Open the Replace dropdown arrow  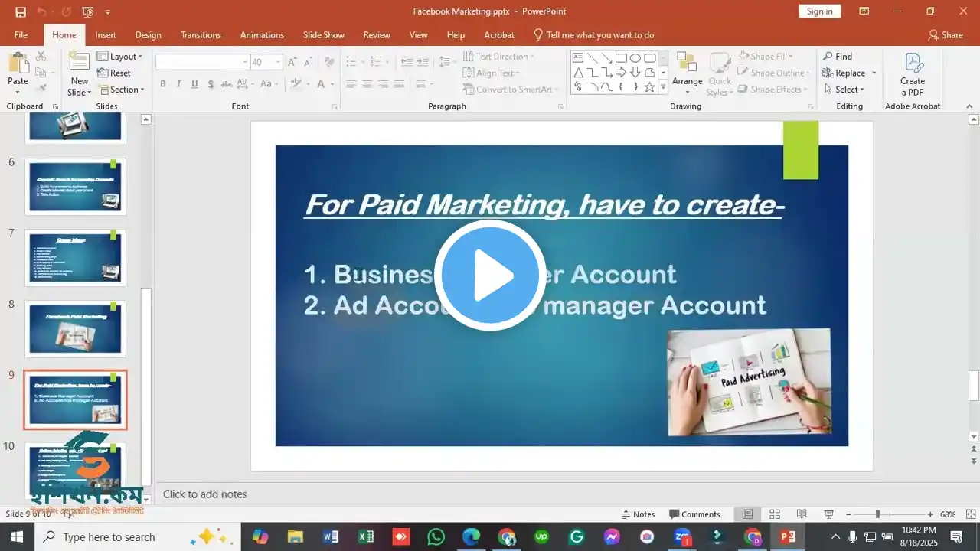874,73
